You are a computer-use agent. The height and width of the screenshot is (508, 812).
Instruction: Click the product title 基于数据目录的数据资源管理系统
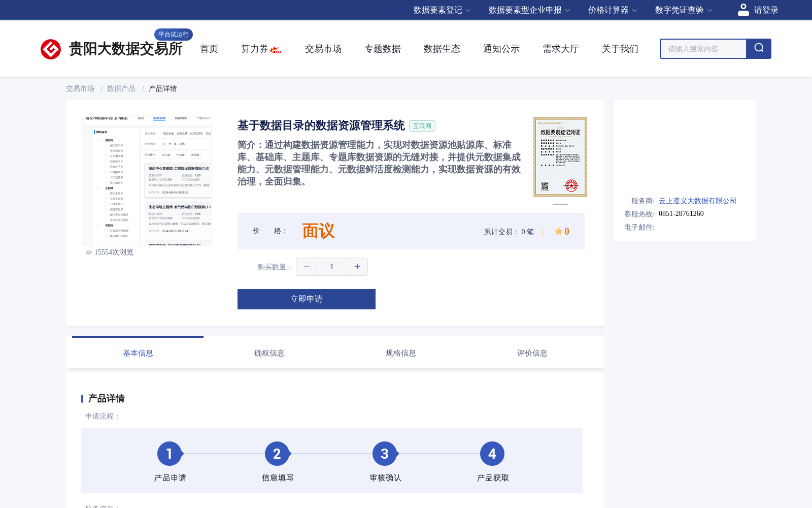[x=321, y=125]
